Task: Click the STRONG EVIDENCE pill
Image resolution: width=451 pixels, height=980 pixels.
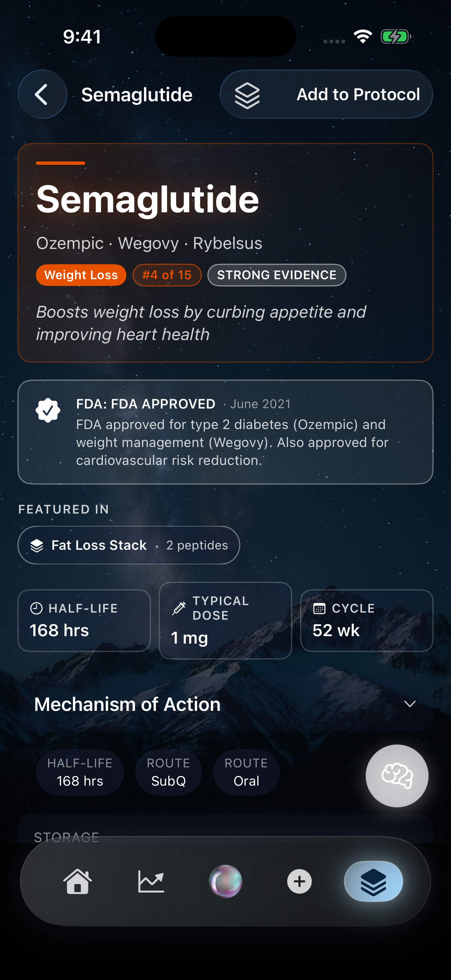Action: click(x=276, y=275)
